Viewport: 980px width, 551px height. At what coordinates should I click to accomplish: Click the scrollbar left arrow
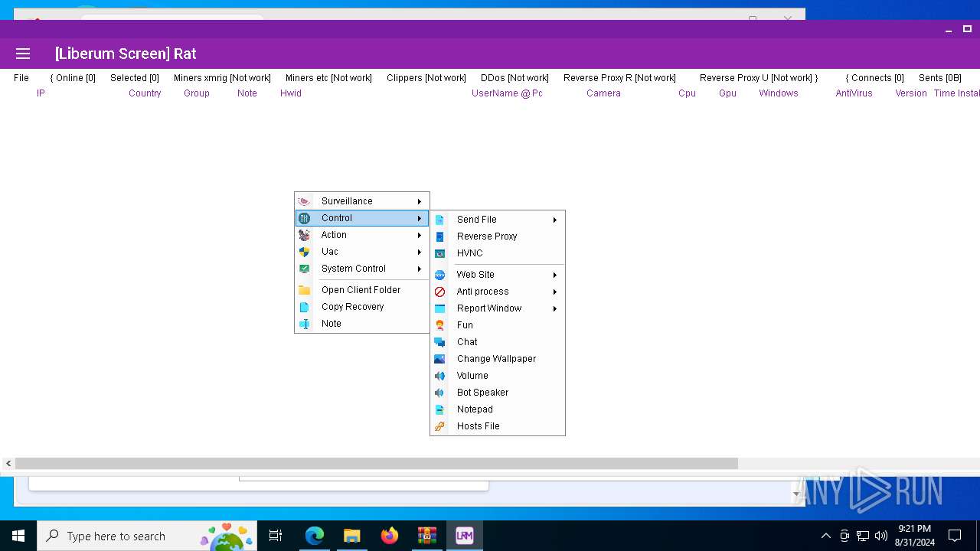coord(8,463)
